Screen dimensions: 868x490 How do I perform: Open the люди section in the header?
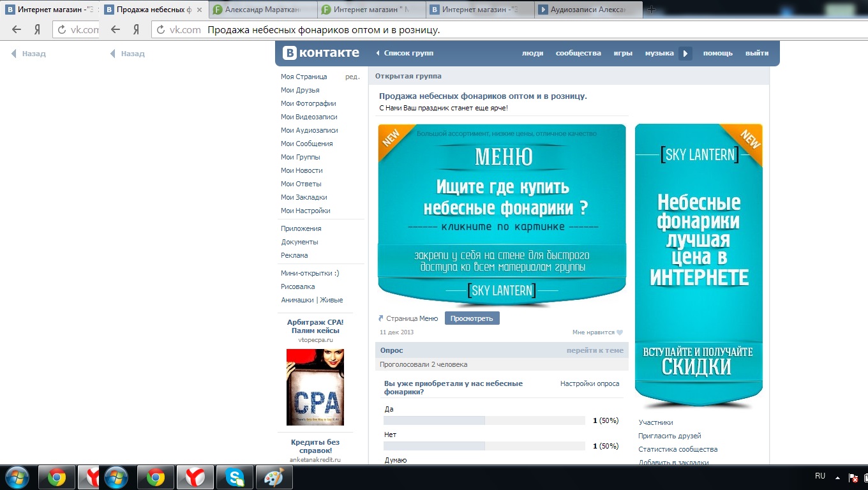click(532, 54)
